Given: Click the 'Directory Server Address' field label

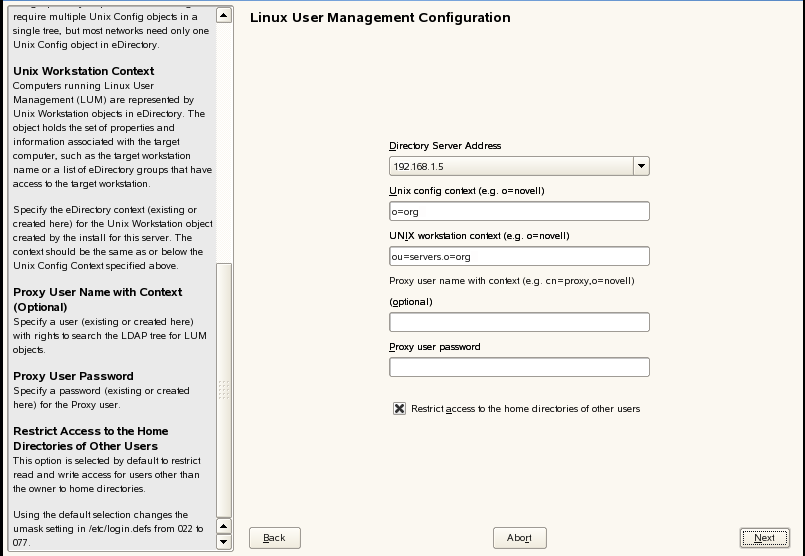Looking at the screenshot, I should click(x=445, y=146).
